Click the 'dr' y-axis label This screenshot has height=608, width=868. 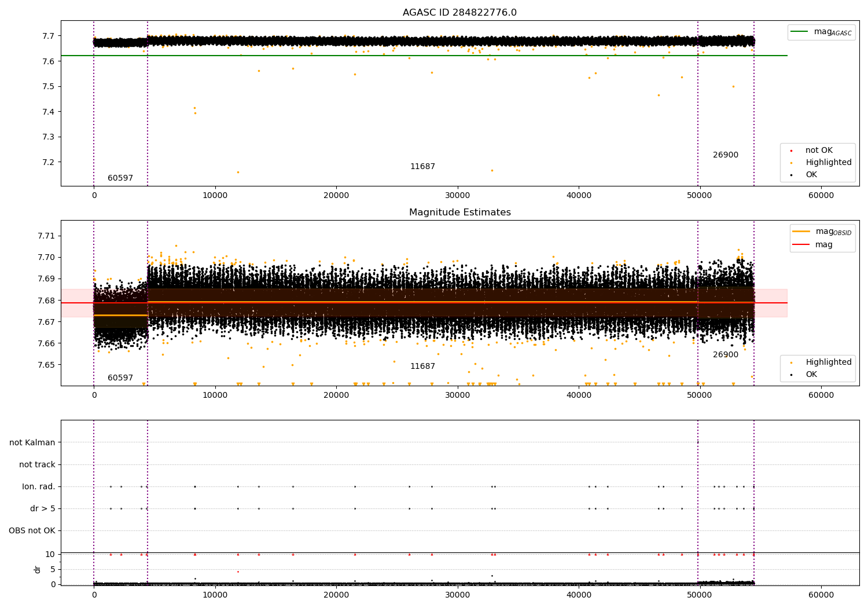(37, 569)
